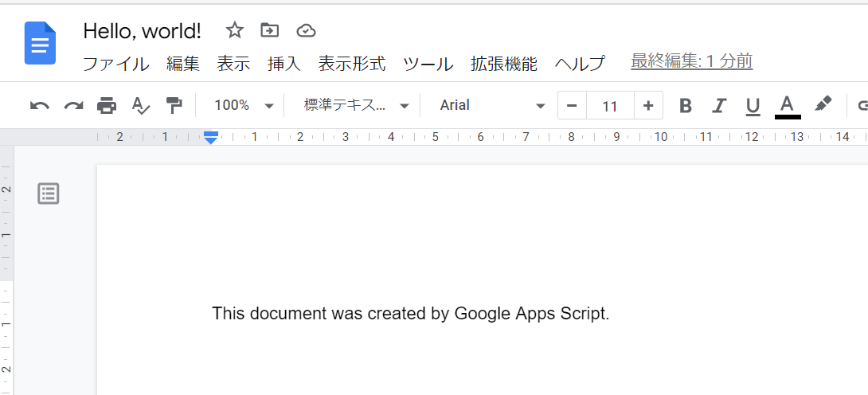Run spelling and grammar check
Image resolution: width=868 pixels, height=395 pixels.
click(x=141, y=105)
